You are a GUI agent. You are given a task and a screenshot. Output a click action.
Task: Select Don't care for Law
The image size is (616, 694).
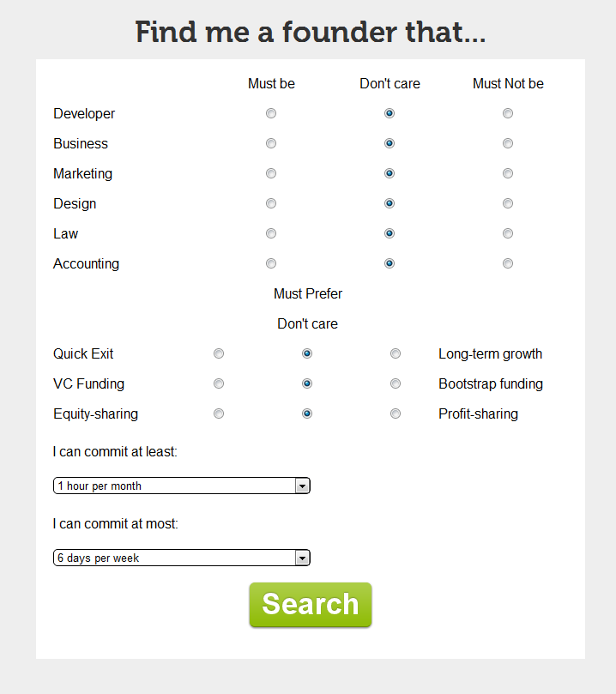point(390,233)
